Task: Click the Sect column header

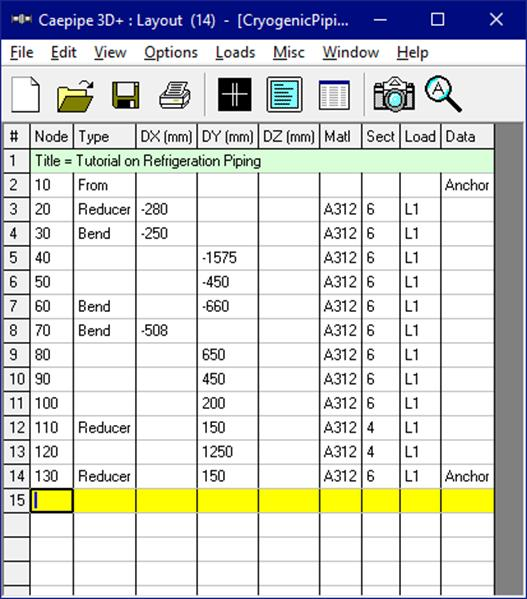Action: pos(381,136)
